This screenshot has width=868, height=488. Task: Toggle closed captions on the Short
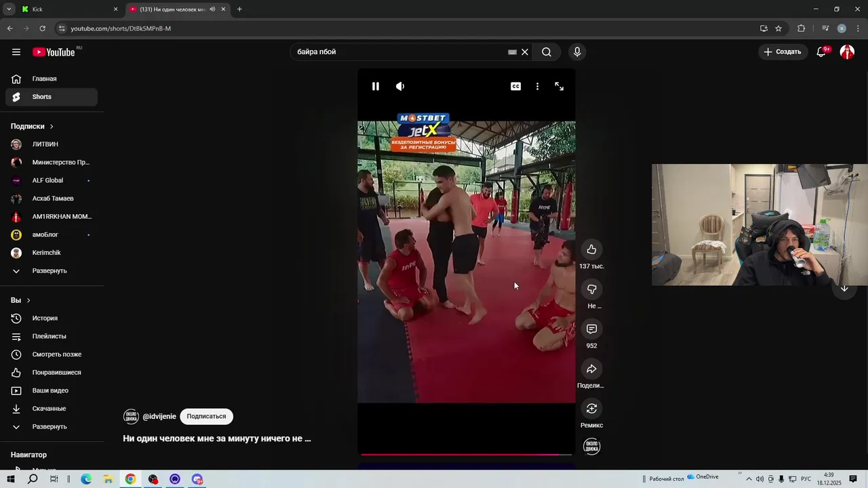516,86
